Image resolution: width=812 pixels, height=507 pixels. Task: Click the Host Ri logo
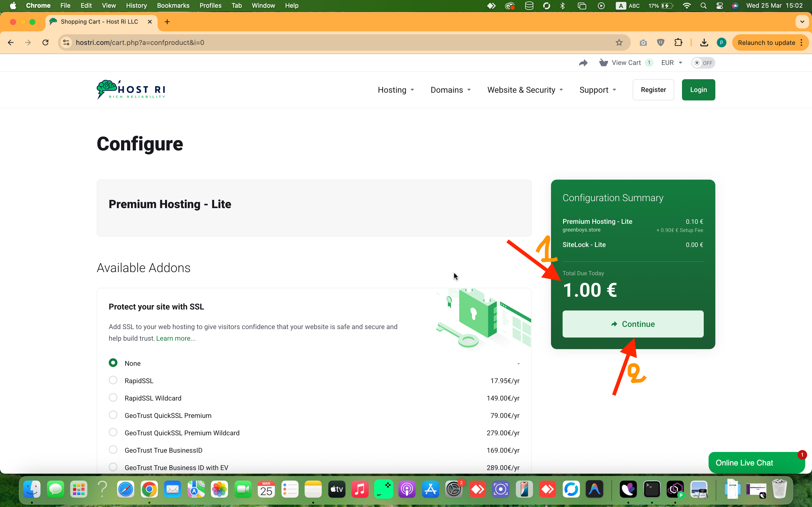click(x=131, y=90)
